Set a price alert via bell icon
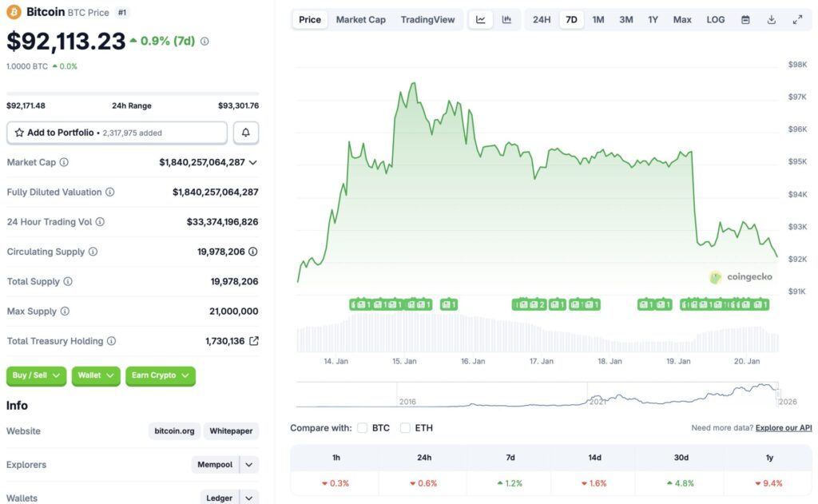The width and height of the screenshot is (818, 504). click(x=245, y=132)
